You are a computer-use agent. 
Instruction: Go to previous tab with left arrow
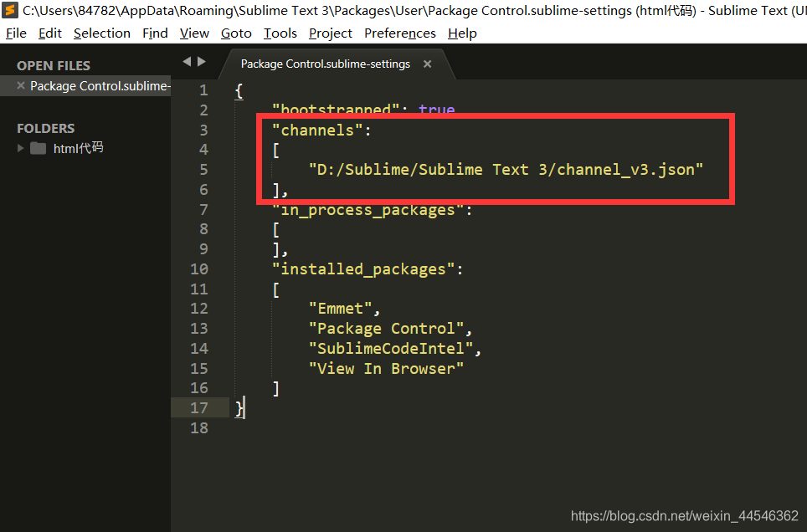(x=187, y=62)
